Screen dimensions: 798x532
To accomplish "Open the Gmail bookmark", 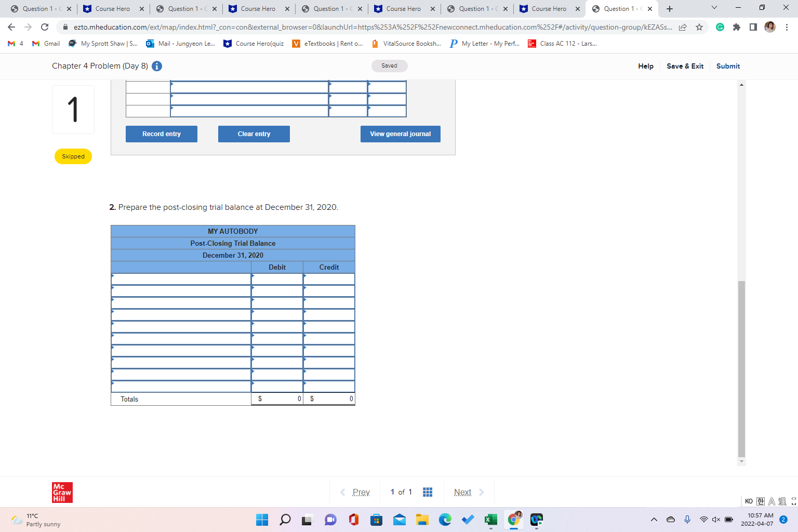I will pos(46,44).
